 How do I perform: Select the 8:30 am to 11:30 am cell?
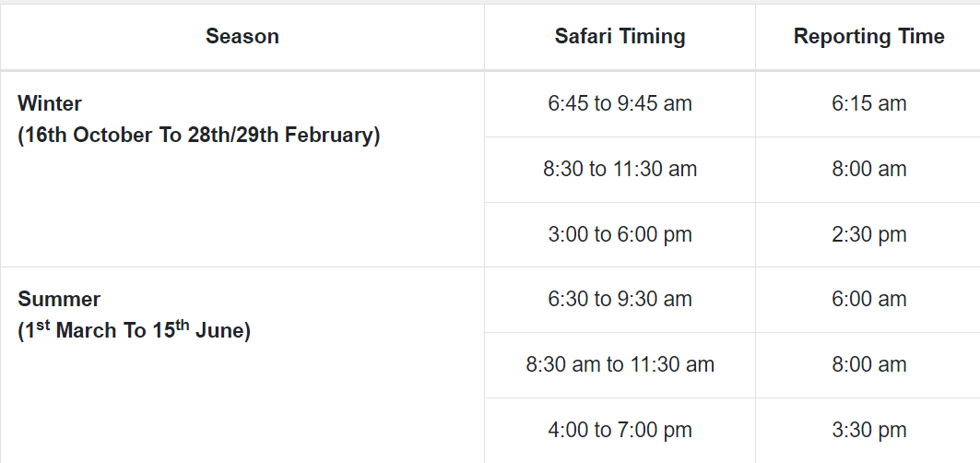[x=620, y=364]
